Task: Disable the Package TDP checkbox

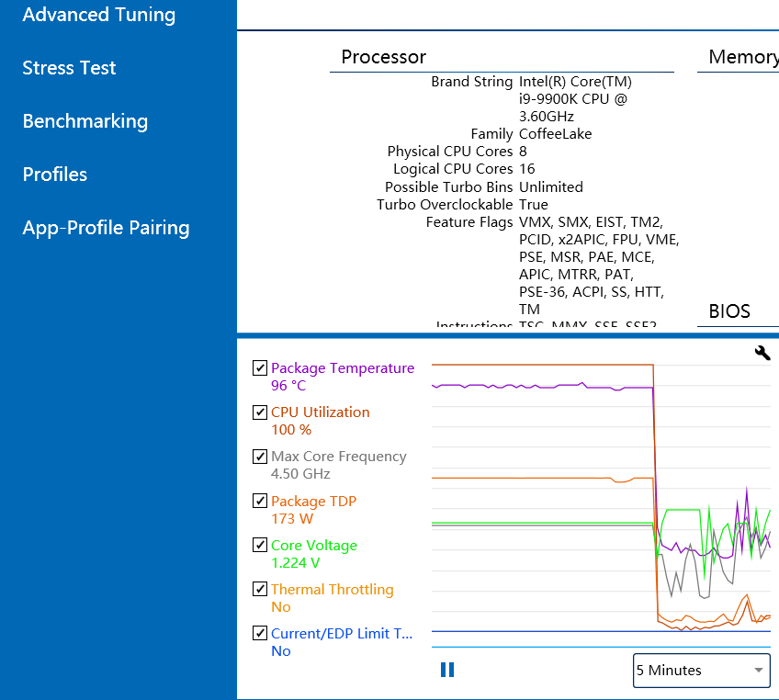Action: 260,501
